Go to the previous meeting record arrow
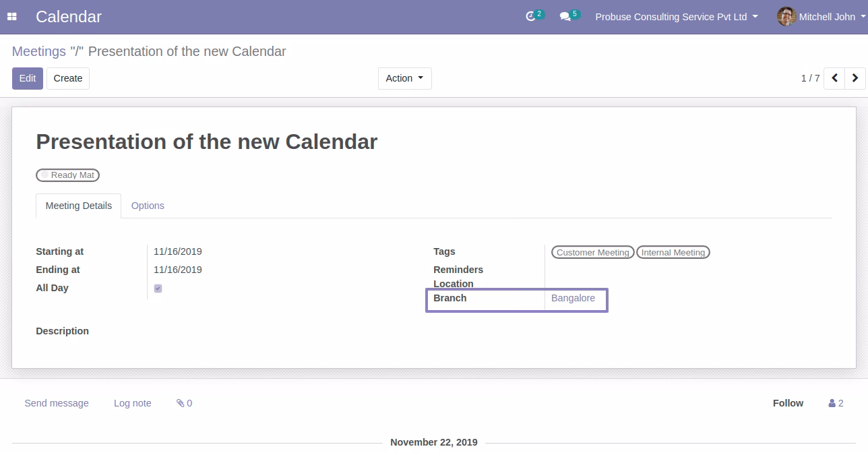The width and height of the screenshot is (868, 453). [x=834, y=78]
